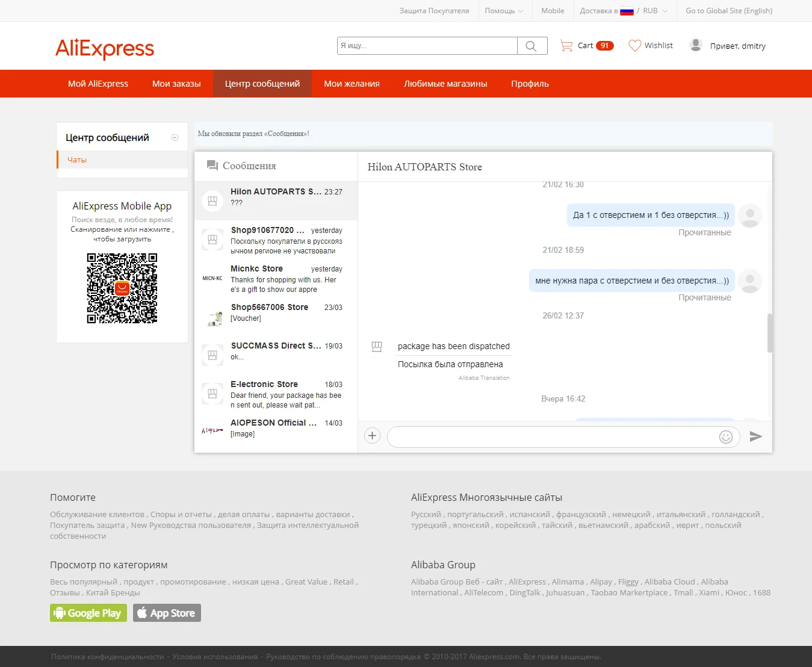Click the Google Play download badge
812x667 pixels.
click(88, 613)
